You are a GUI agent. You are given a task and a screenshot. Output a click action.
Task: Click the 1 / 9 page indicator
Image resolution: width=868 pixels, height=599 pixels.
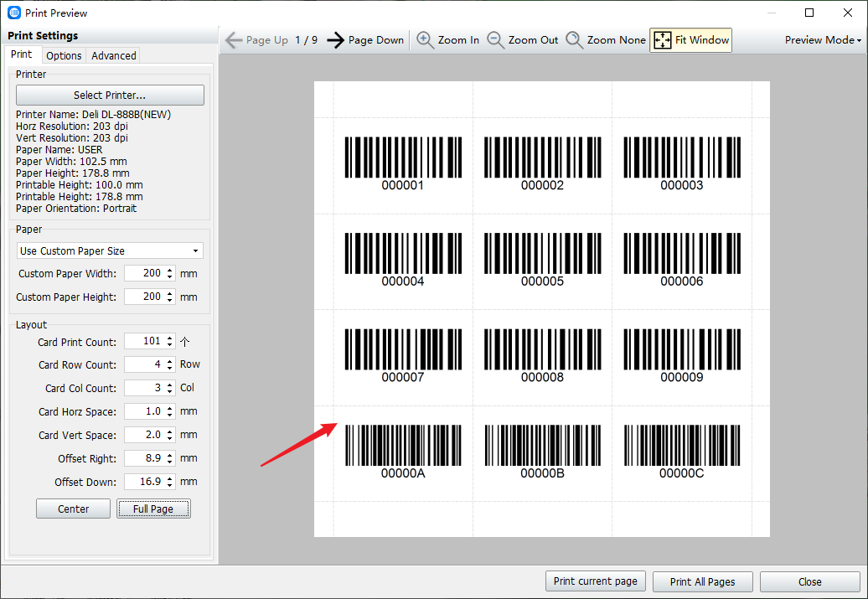coord(306,40)
